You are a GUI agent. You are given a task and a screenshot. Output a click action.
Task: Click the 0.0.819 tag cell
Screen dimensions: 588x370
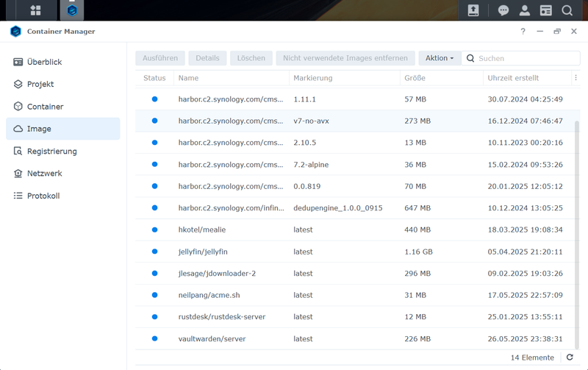pos(306,186)
